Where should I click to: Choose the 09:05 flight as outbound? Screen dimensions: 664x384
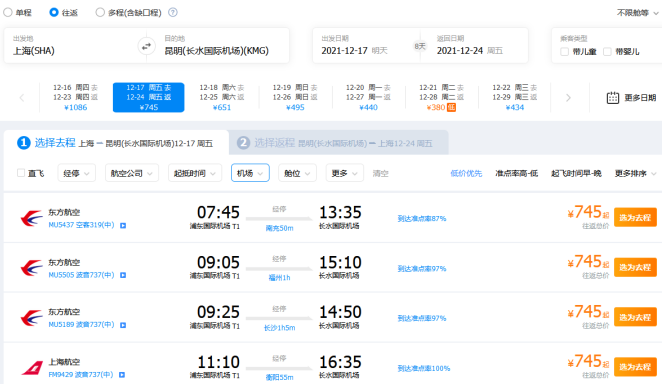coord(635,268)
